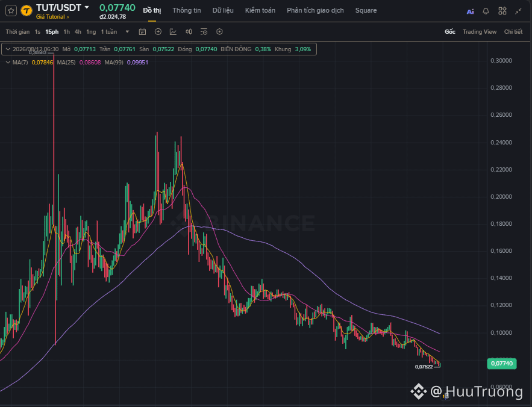Click the đ2.024,78 converted price
The height and width of the screenshot is (407, 532).
coord(113,17)
